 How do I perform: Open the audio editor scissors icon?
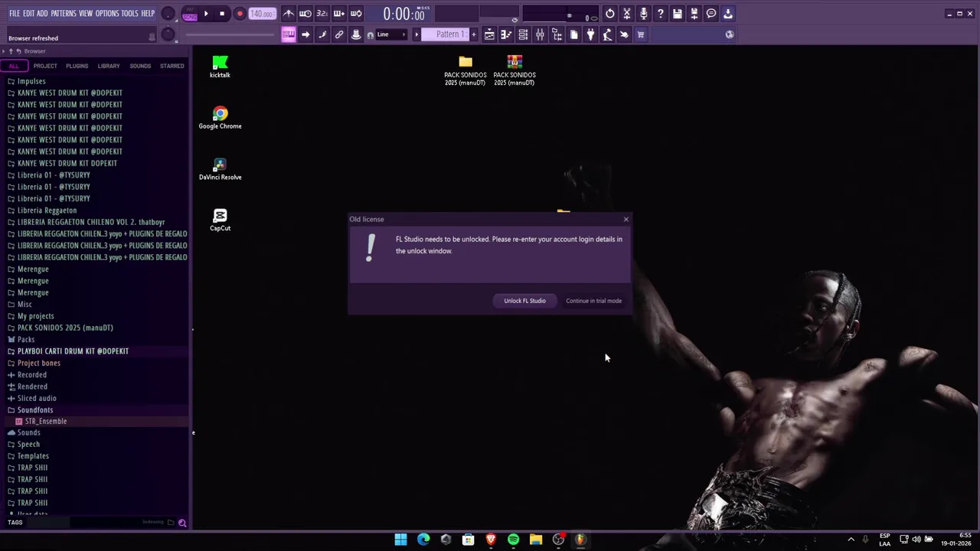(x=627, y=14)
